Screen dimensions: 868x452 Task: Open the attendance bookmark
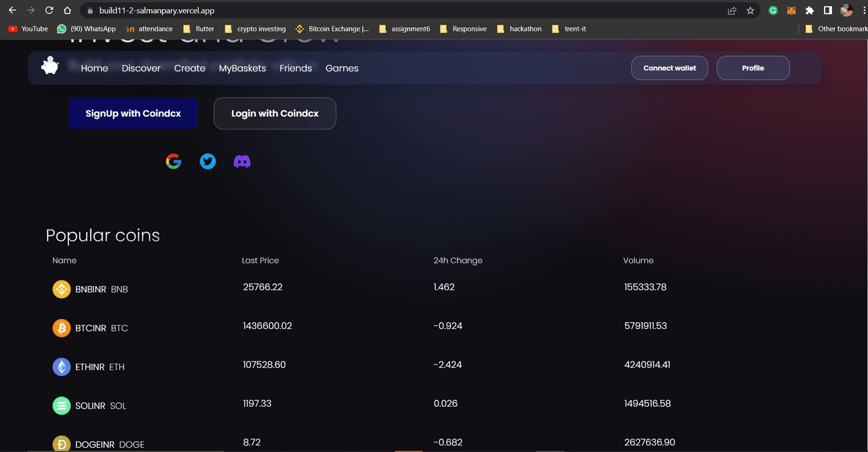click(x=149, y=29)
